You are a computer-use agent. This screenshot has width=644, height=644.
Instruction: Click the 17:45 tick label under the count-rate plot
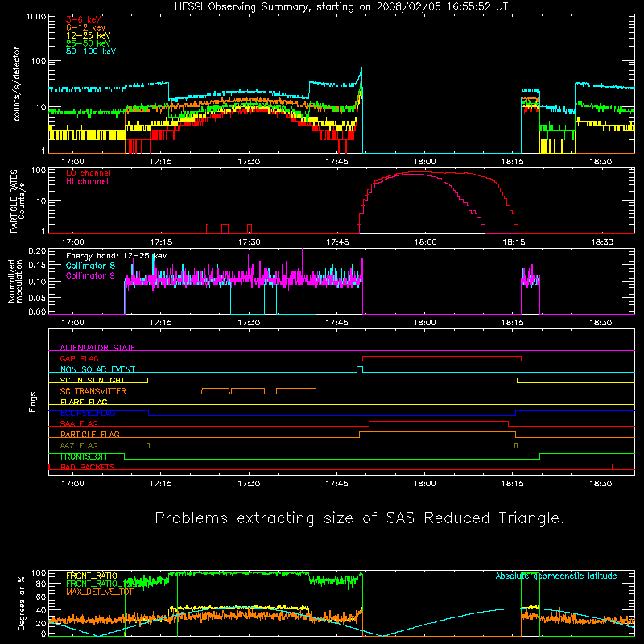[x=336, y=162]
